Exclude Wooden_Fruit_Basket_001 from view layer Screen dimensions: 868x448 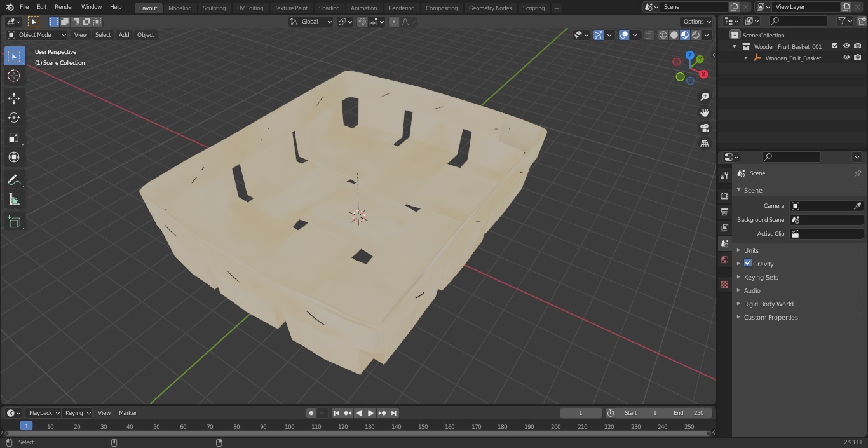[x=835, y=46]
